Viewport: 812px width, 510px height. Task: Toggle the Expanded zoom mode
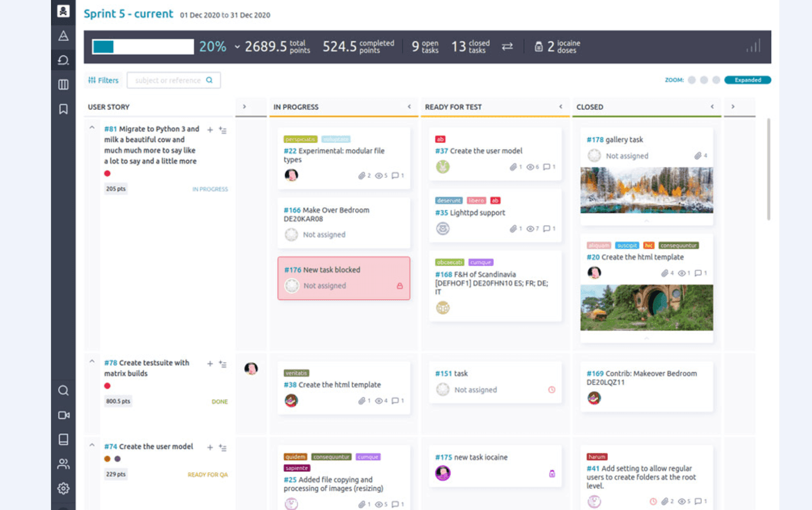tap(748, 80)
